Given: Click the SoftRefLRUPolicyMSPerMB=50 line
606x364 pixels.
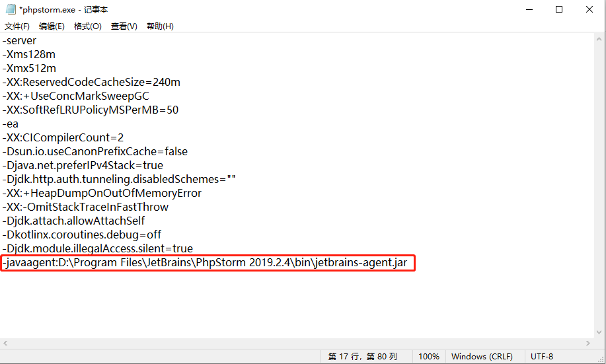Looking at the screenshot, I should point(91,110).
